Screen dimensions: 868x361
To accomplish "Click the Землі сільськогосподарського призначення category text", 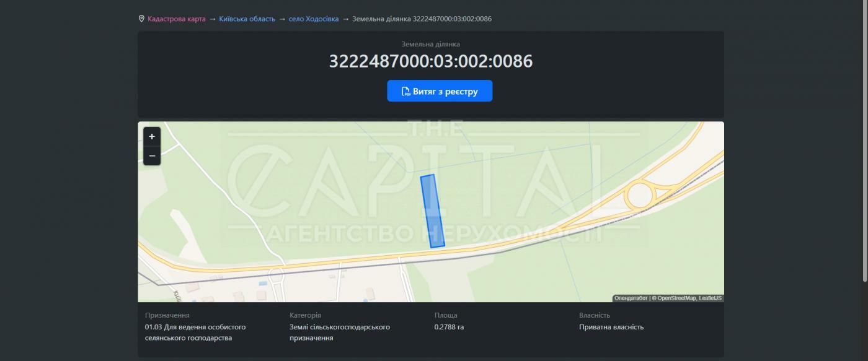I will [340, 333].
